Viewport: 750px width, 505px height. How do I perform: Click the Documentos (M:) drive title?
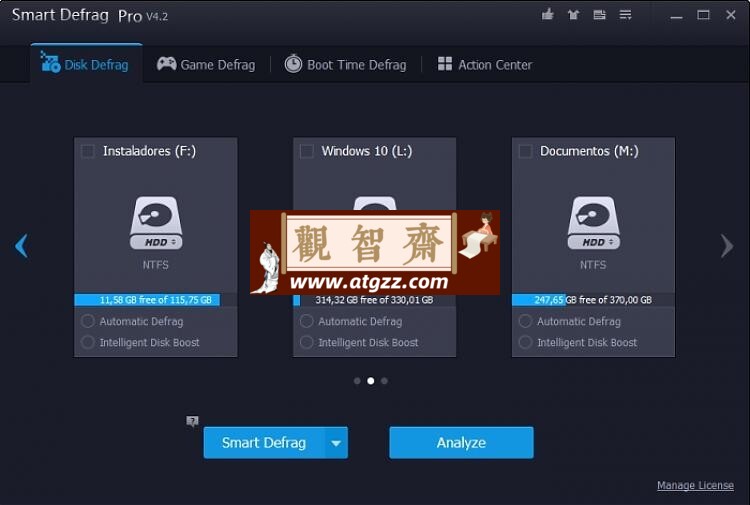pyautogui.click(x=589, y=151)
